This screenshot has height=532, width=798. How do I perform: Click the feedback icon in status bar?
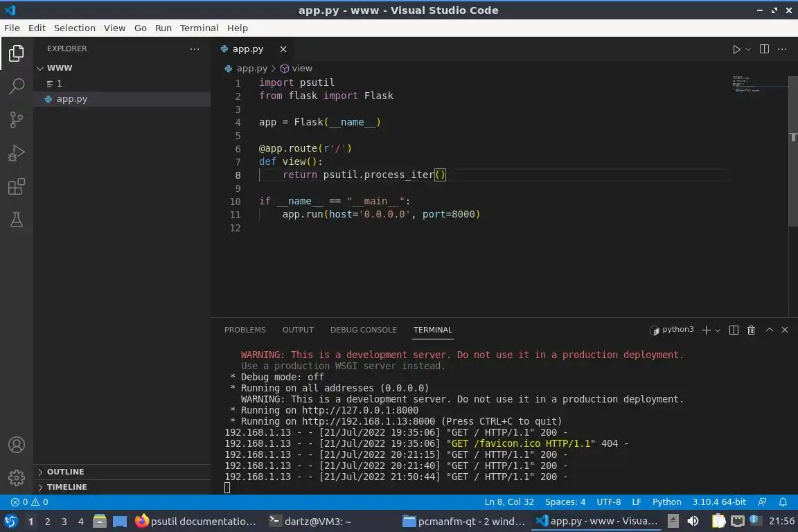tap(762, 502)
